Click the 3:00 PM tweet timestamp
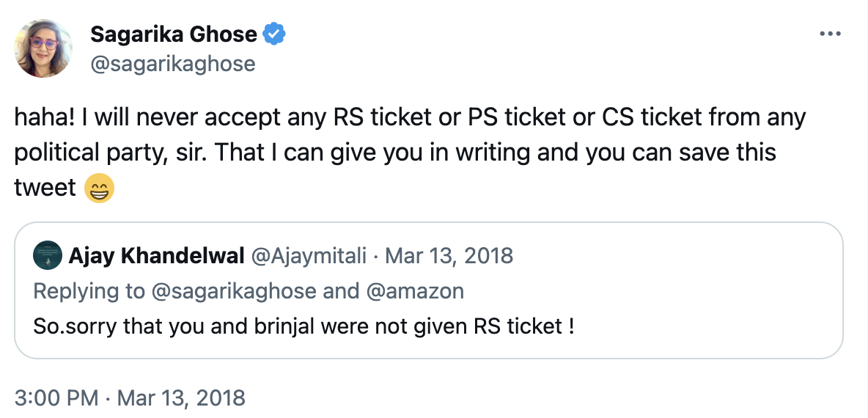Image resolution: width=868 pixels, height=418 pixels. pyautogui.click(x=56, y=398)
